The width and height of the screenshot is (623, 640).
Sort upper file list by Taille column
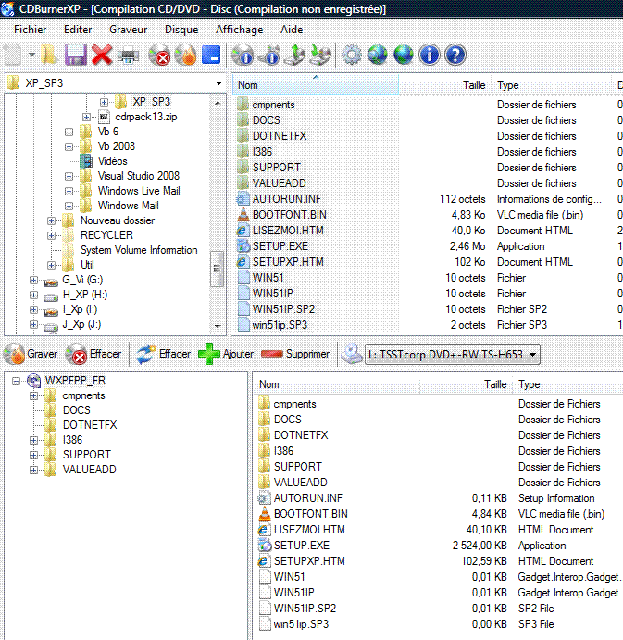445,85
